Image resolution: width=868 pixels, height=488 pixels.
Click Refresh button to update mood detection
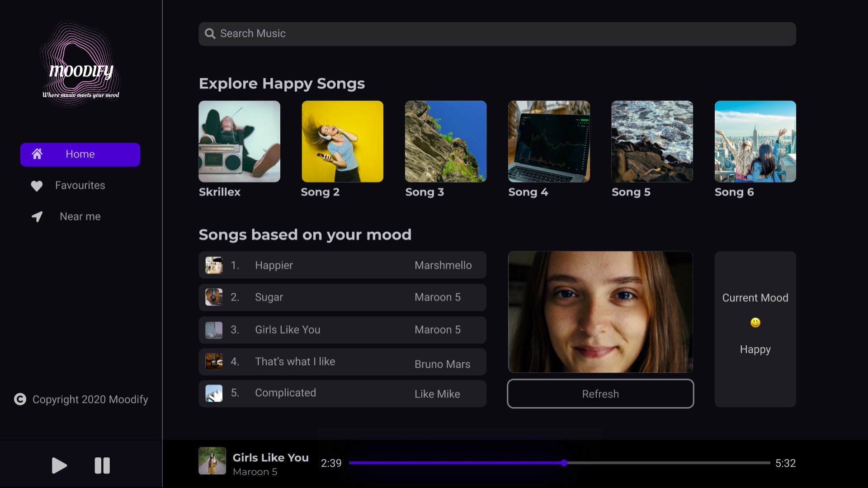pos(600,394)
